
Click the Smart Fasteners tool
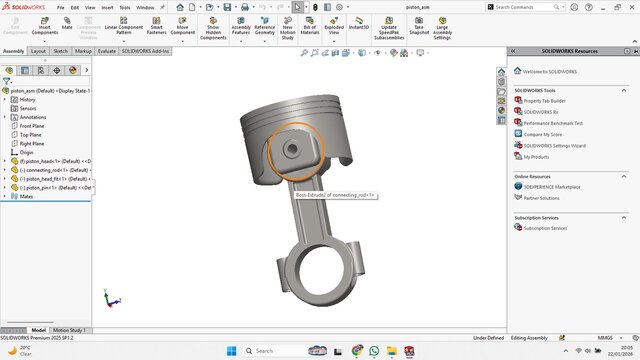pos(156,25)
